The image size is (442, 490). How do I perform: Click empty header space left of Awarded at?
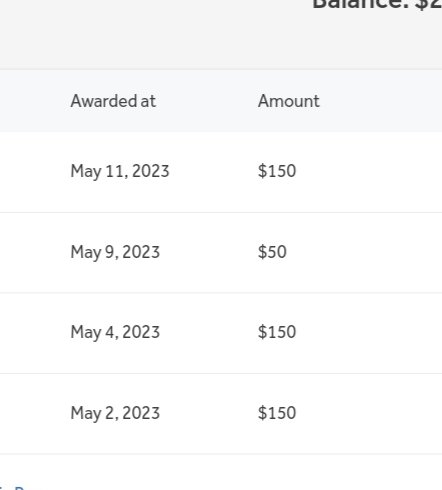pos(33,101)
